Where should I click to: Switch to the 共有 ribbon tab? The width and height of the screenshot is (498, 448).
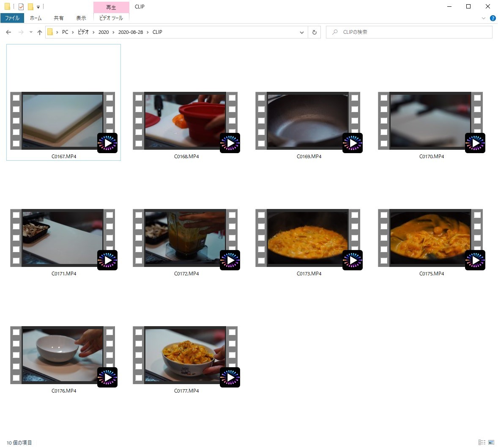pos(58,18)
